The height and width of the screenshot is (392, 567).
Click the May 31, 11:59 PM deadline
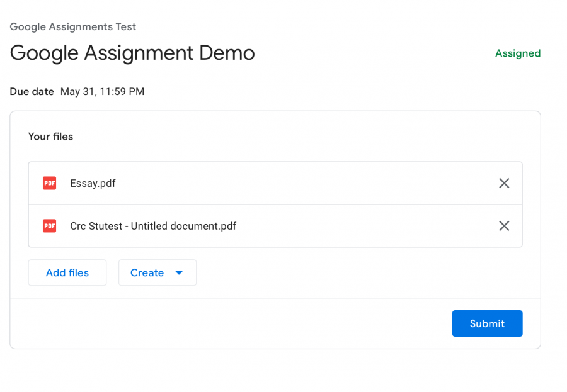pos(102,91)
